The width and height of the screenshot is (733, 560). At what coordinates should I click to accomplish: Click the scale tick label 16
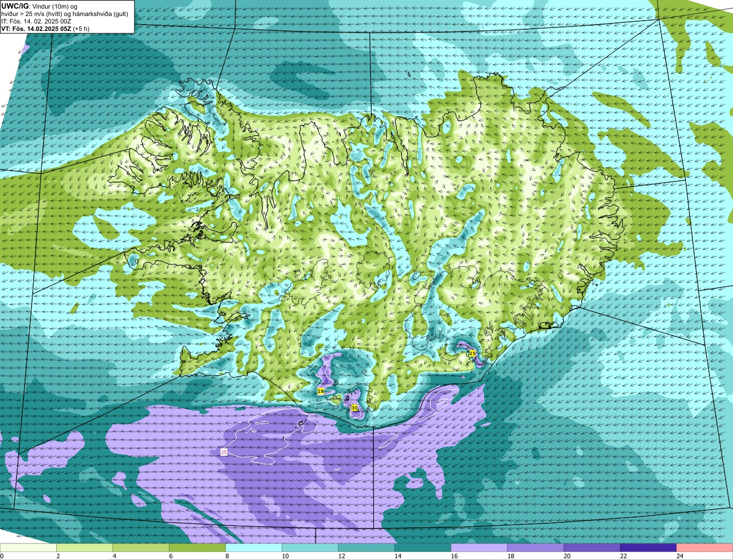(x=454, y=556)
